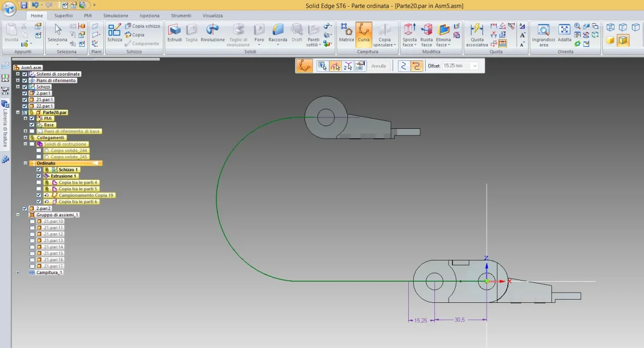Click the 15,25 dimension value in the drawing
Image resolution: width=644 pixels, height=348 pixels.
point(421,320)
